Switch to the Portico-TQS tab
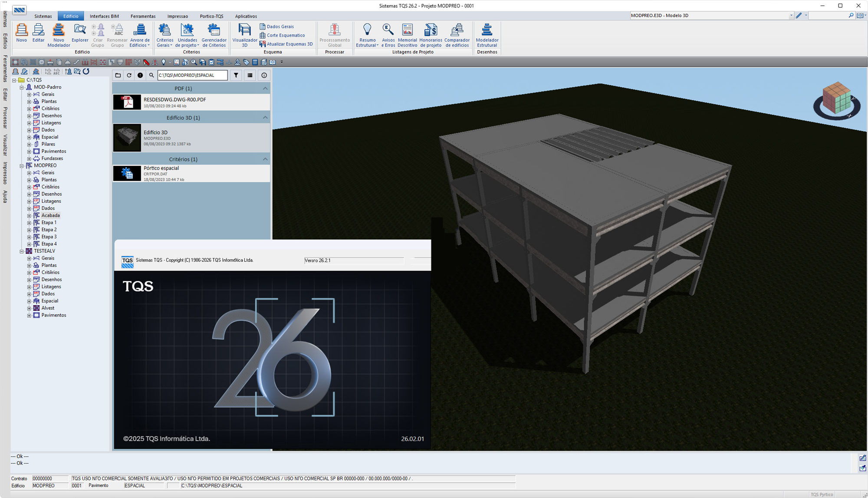The width and height of the screenshot is (868, 498). point(211,16)
